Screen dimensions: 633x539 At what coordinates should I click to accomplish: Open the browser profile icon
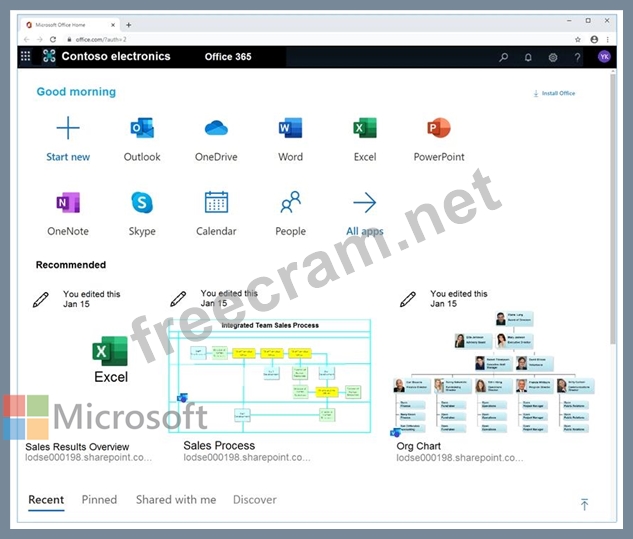(594, 39)
